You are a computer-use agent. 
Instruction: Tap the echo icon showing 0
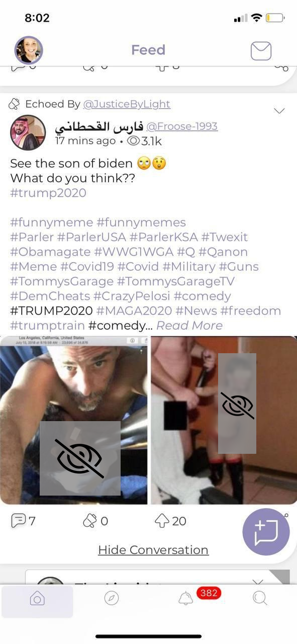(x=89, y=520)
